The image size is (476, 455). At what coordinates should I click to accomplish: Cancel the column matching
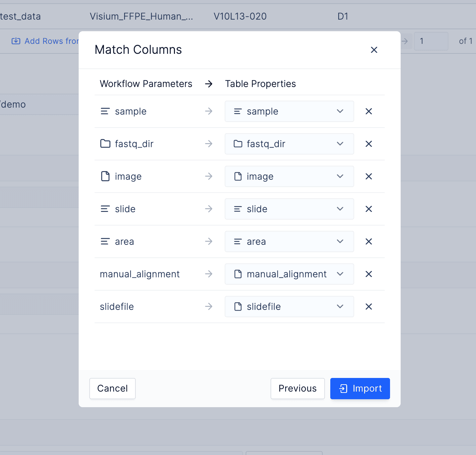(113, 389)
